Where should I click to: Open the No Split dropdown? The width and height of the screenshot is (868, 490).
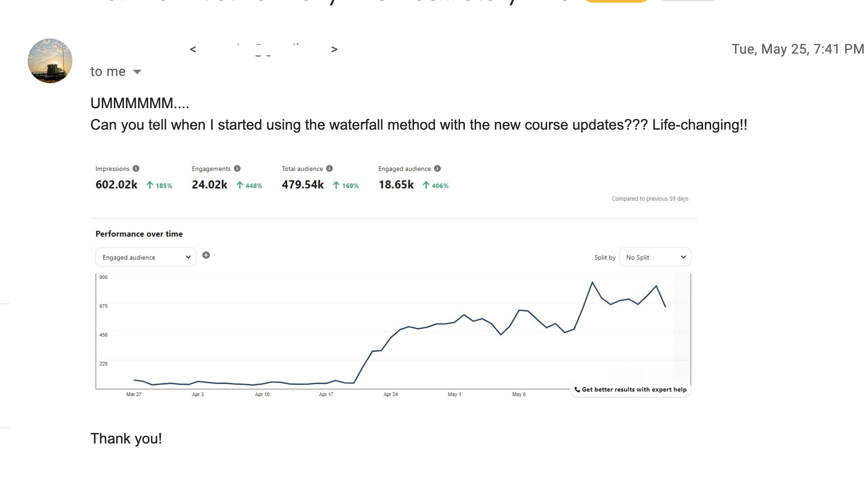point(655,257)
